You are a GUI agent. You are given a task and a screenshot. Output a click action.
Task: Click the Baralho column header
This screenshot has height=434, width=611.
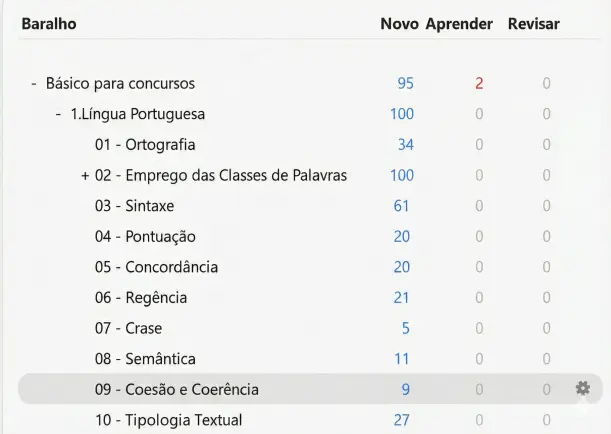[x=48, y=24]
